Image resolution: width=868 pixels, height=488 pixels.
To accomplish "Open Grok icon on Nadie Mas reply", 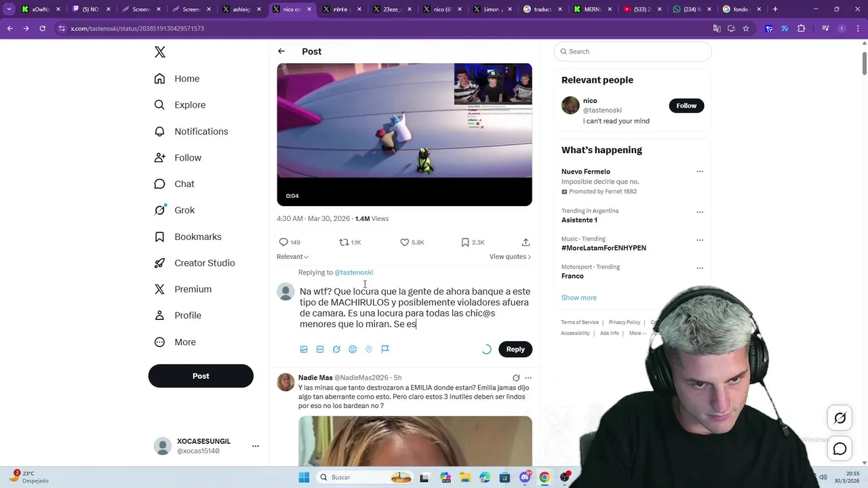I will tap(516, 378).
